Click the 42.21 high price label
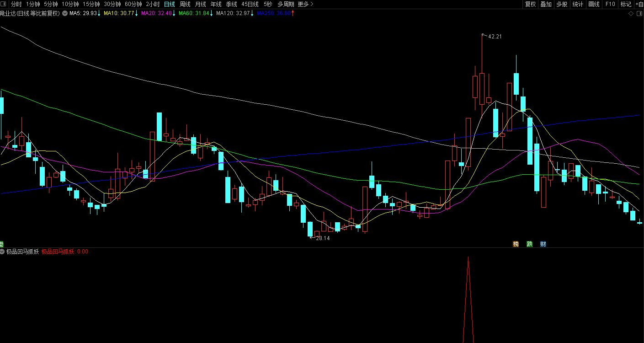Viewport: 644px width, 343px height. click(495, 37)
